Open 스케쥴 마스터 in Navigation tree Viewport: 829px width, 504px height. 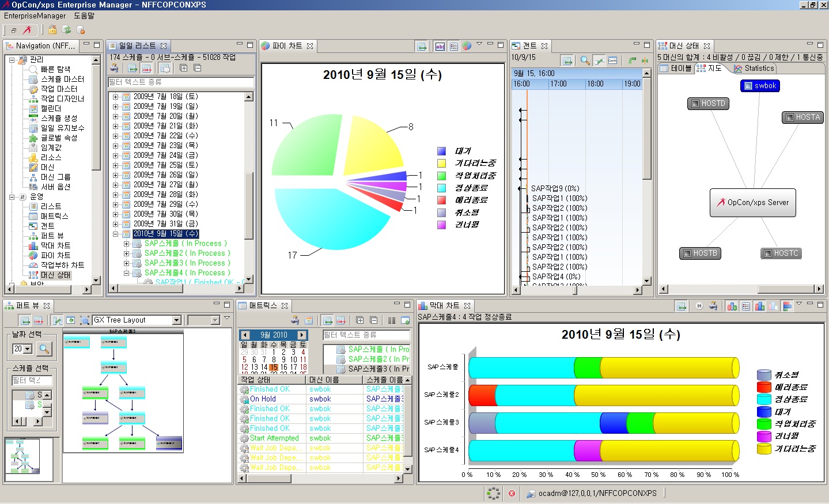point(56,79)
